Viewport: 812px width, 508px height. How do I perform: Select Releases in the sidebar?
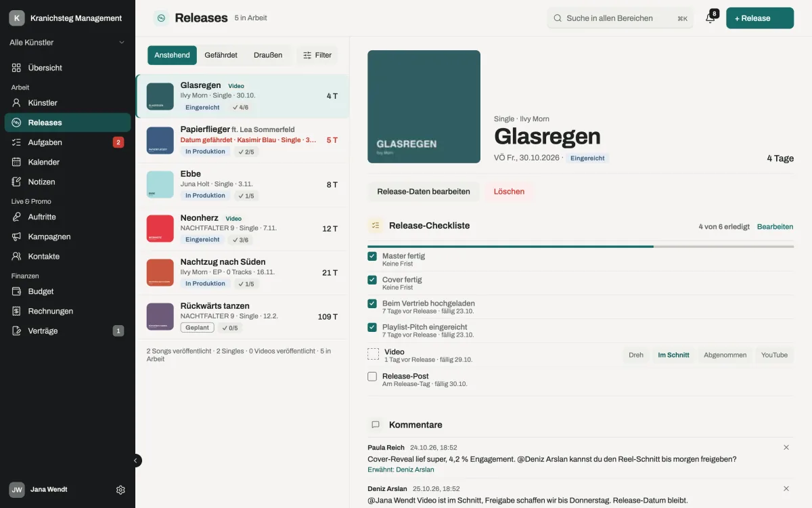[68, 123]
